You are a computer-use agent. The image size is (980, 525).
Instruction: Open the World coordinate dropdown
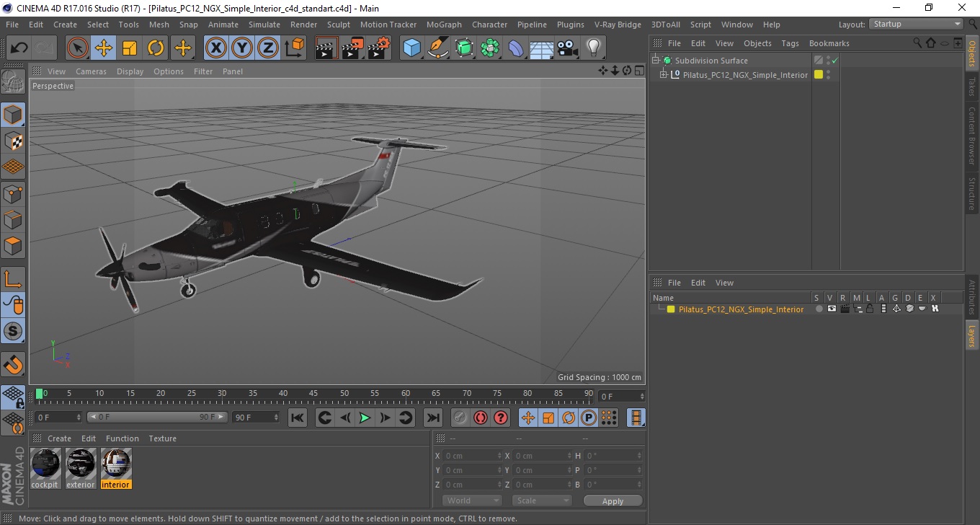472,500
